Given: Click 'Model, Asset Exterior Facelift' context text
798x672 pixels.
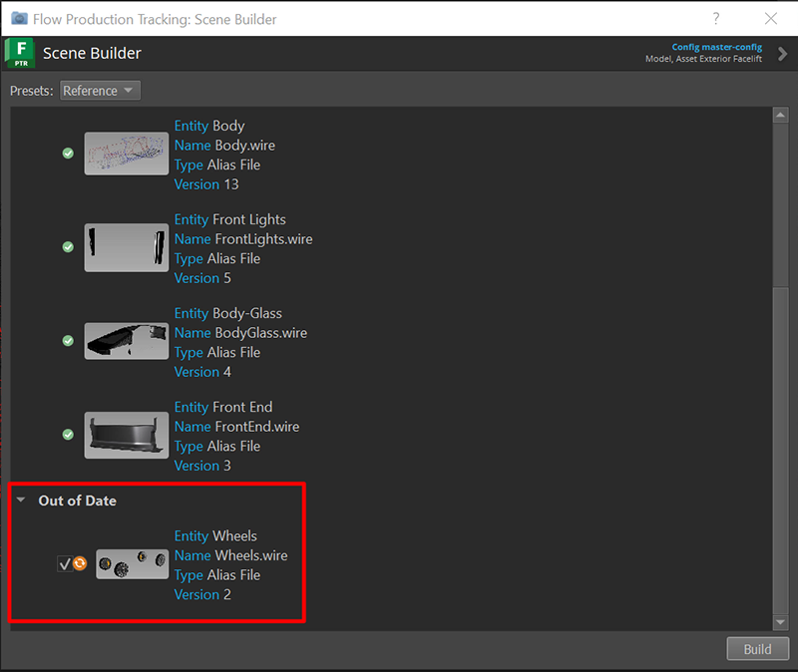Looking at the screenshot, I should [x=704, y=59].
